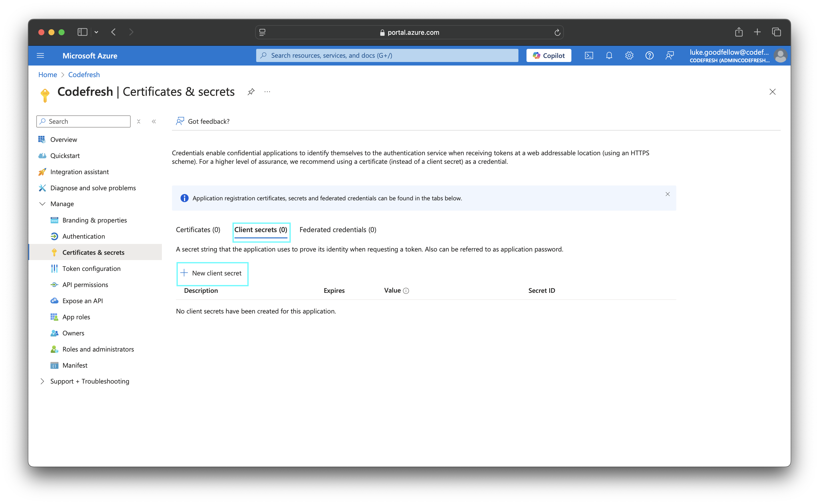Open the notifications bell
Screen dimensions: 819x504
609,56
